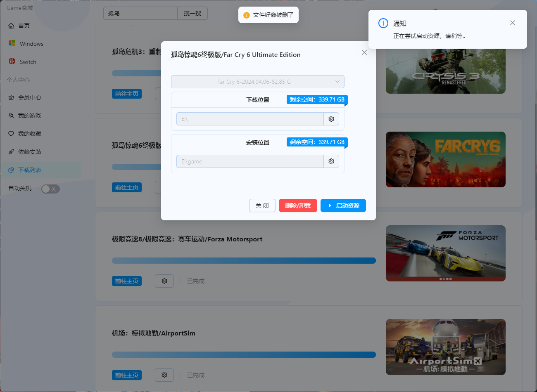The image size is (537, 392).
Task: Click the red 删除/卸载 button
Action: (298, 205)
